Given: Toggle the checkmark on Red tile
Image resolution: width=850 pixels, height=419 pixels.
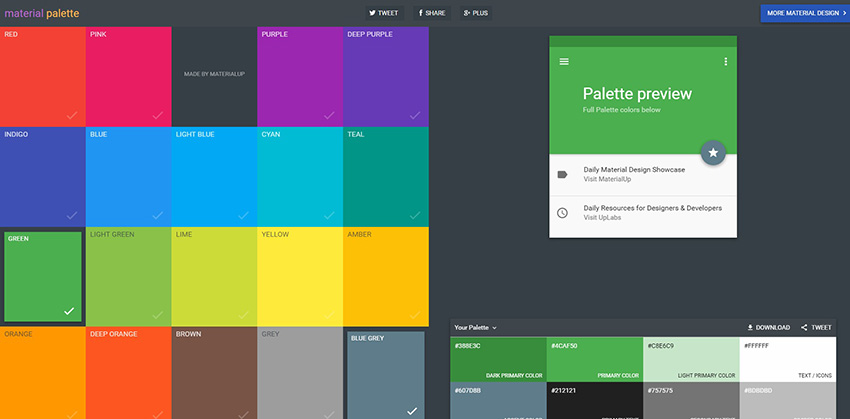Looking at the screenshot, I should [x=71, y=115].
